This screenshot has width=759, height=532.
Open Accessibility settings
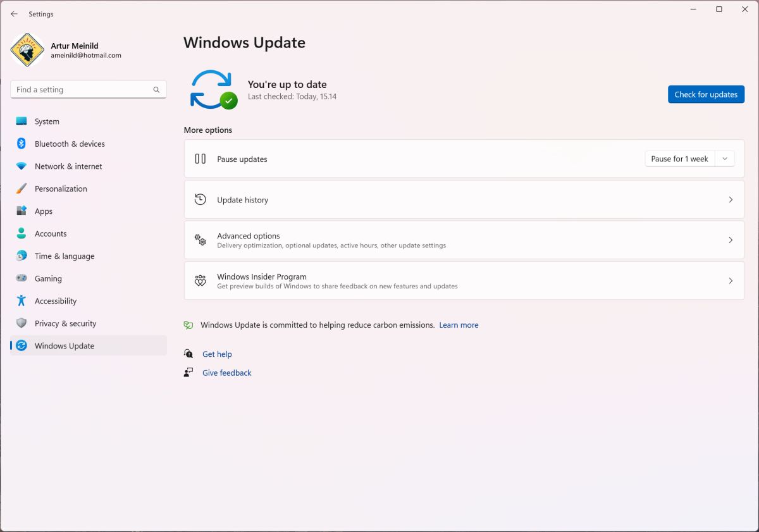click(89, 301)
